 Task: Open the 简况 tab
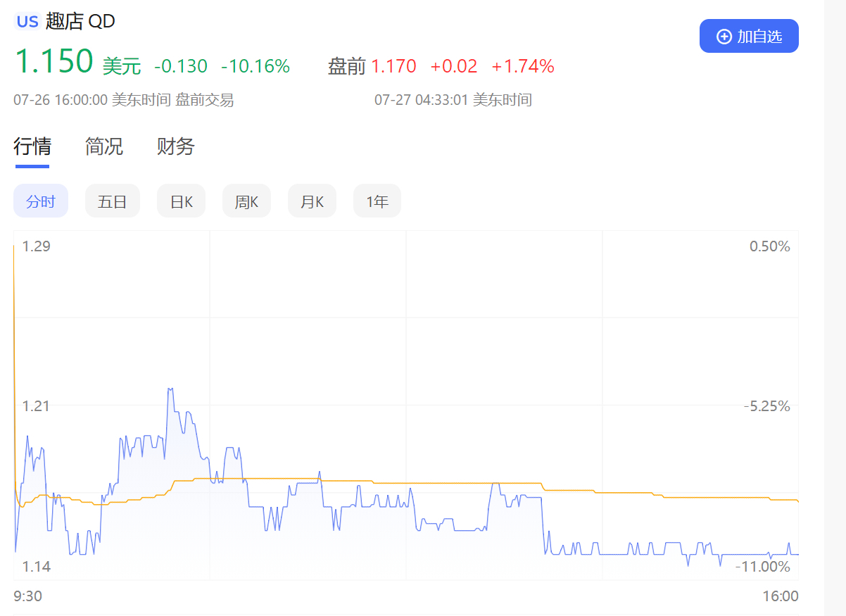(104, 146)
